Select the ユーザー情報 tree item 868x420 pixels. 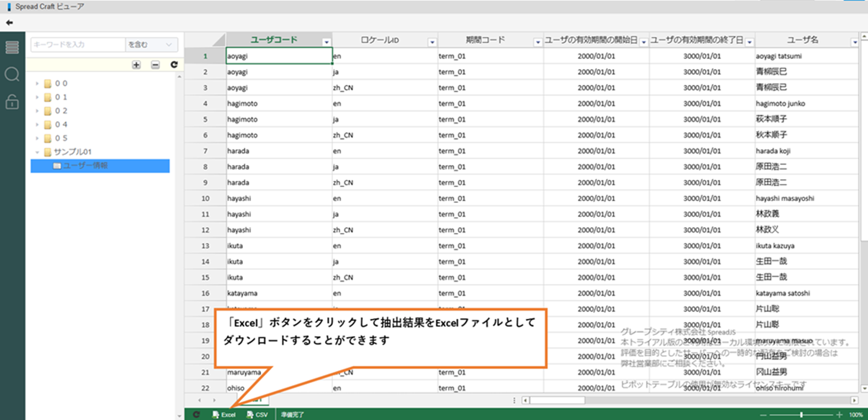click(85, 166)
